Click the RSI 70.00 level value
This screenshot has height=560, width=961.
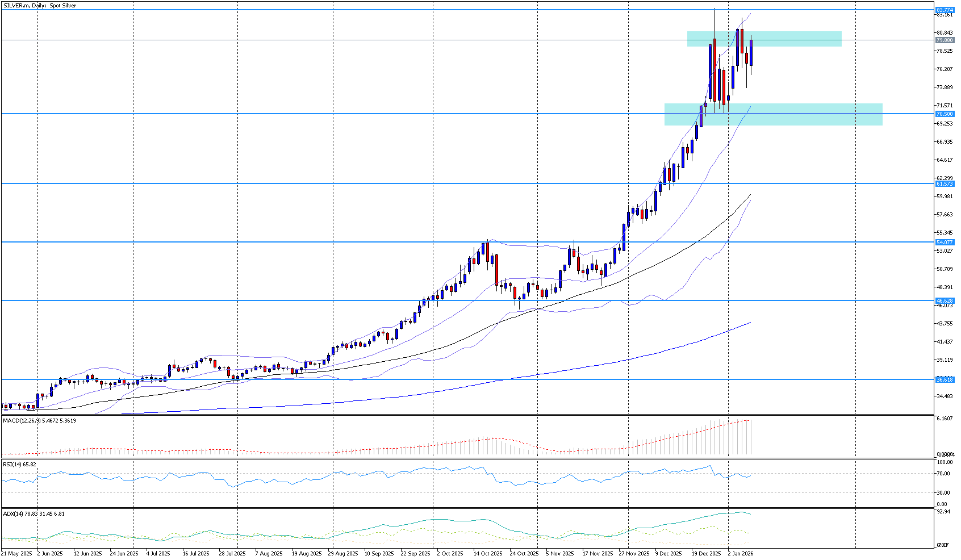click(943, 474)
